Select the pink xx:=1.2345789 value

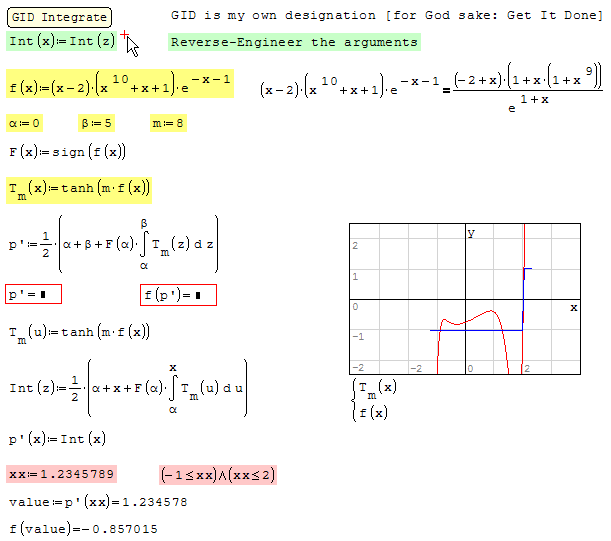tap(61, 474)
